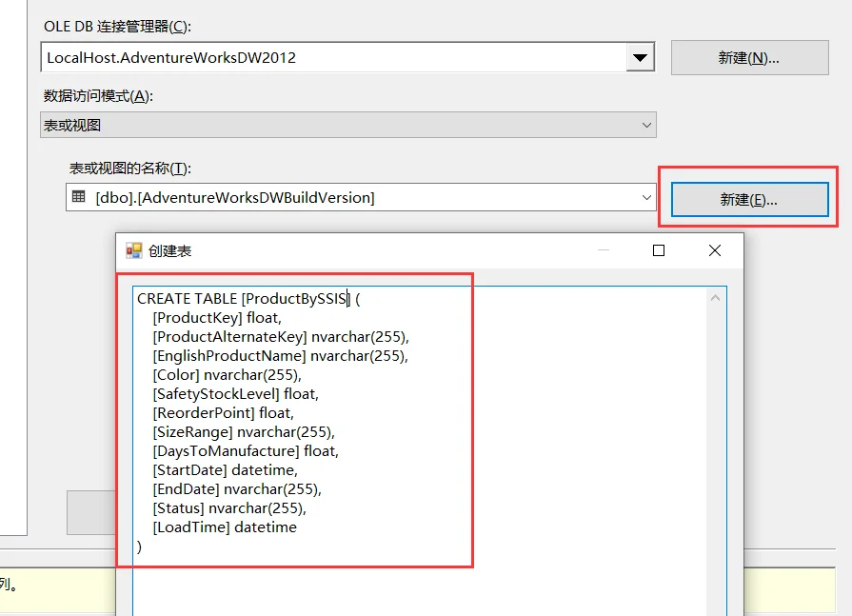Click the table icon beside [dbo].[AdventureWorksDWBuildVersion]
The height and width of the screenshot is (616, 852).
point(79,197)
